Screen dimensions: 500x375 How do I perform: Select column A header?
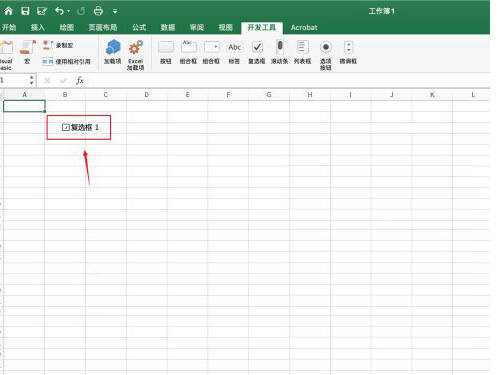(24, 95)
